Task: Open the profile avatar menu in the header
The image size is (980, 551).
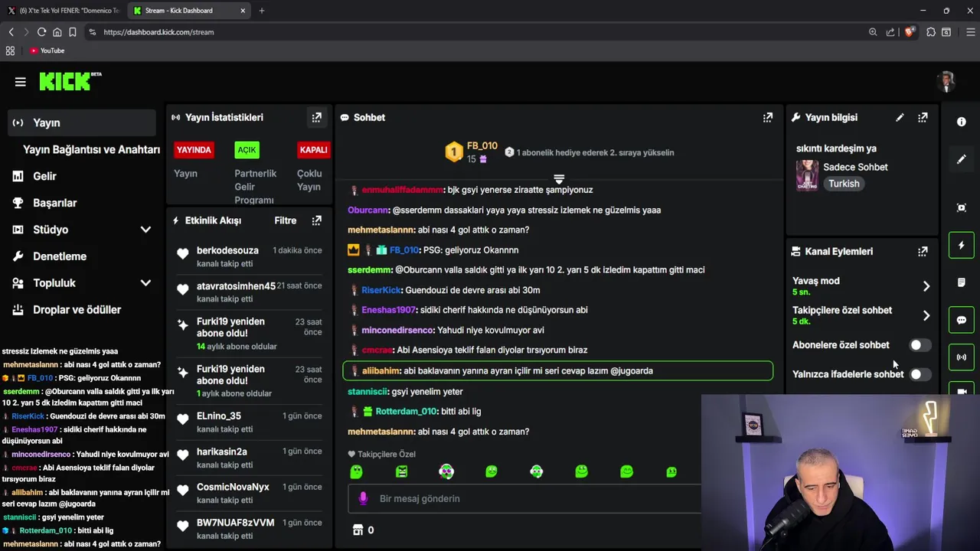Action: point(947,82)
